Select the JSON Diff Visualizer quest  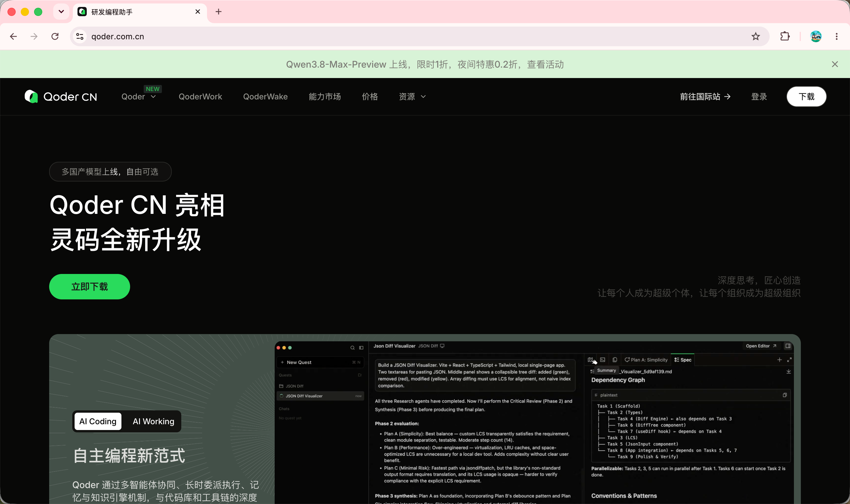coord(320,396)
